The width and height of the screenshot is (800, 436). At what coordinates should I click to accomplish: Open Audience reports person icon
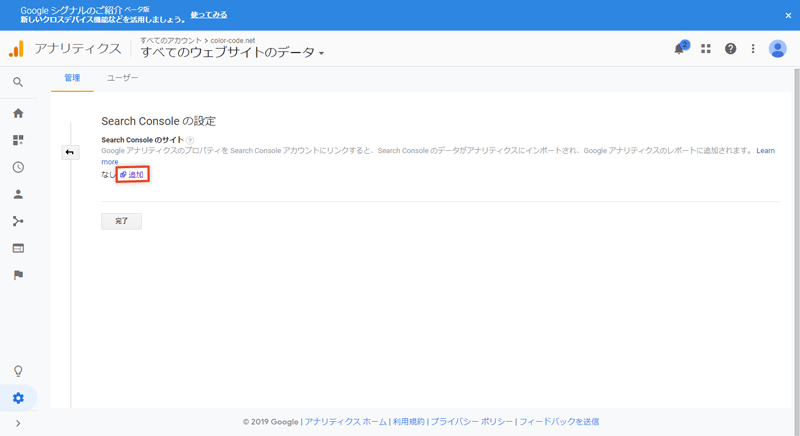click(x=18, y=194)
